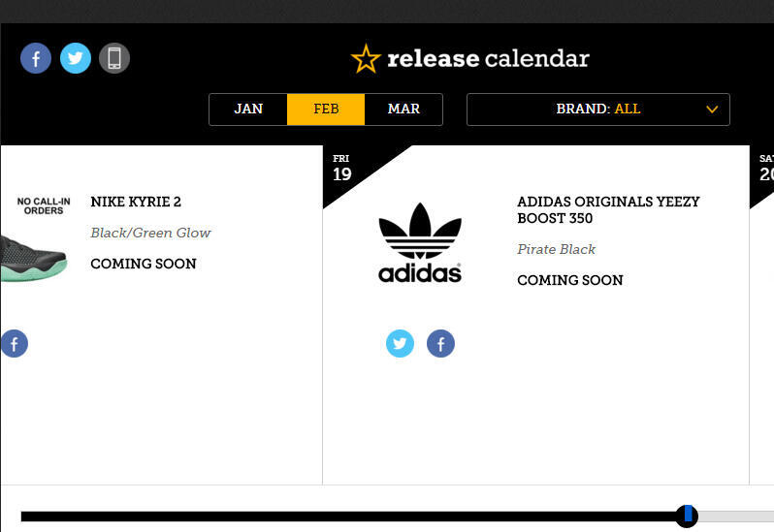Share the Yeezy Boost 350 on Facebook
The image size is (774, 532).
pyautogui.click(x=440, y=343)
